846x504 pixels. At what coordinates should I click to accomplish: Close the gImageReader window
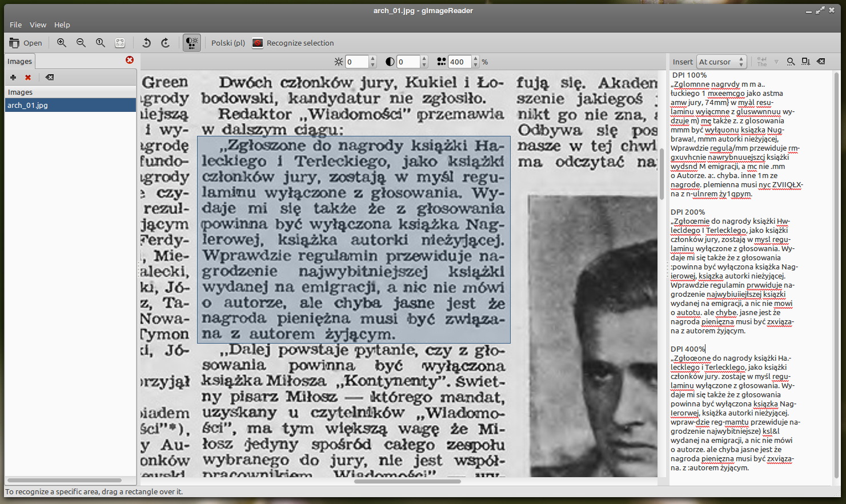[x=832, y=10]
